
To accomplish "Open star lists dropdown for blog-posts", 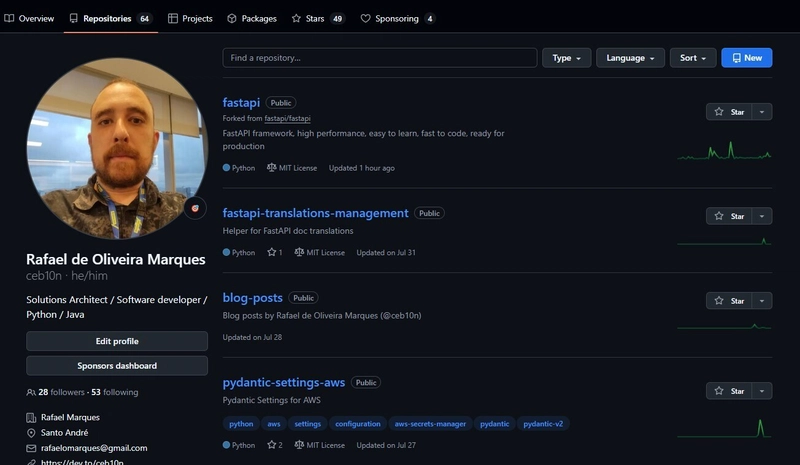I will click(x=762, y=301).
